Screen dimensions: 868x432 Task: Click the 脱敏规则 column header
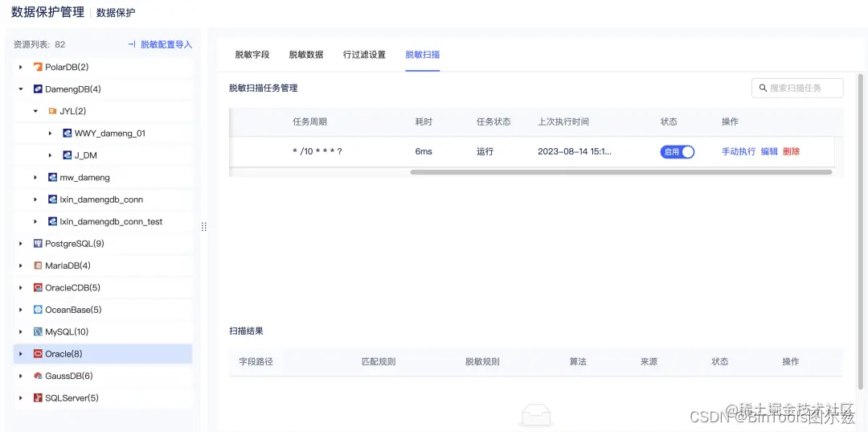482,362
